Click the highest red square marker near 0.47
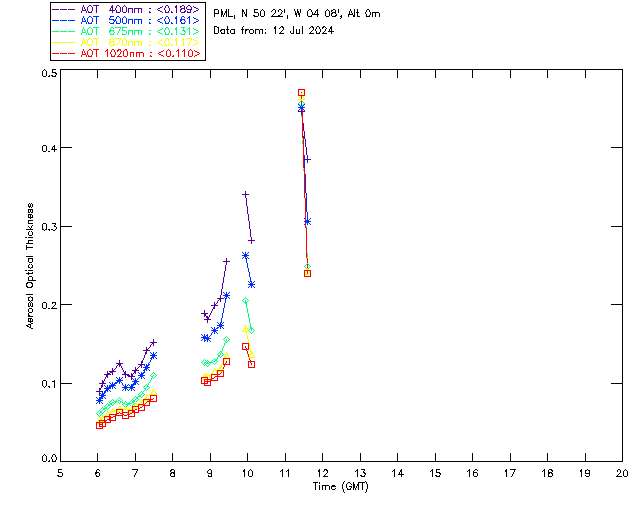The width and height of the screenshot is (640, 512). click(x=301, y=93)
